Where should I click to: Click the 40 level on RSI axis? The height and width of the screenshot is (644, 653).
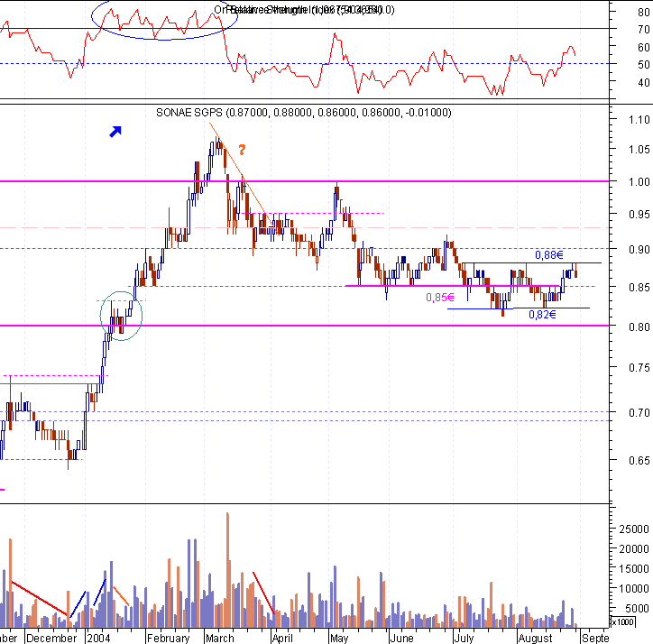643,82
